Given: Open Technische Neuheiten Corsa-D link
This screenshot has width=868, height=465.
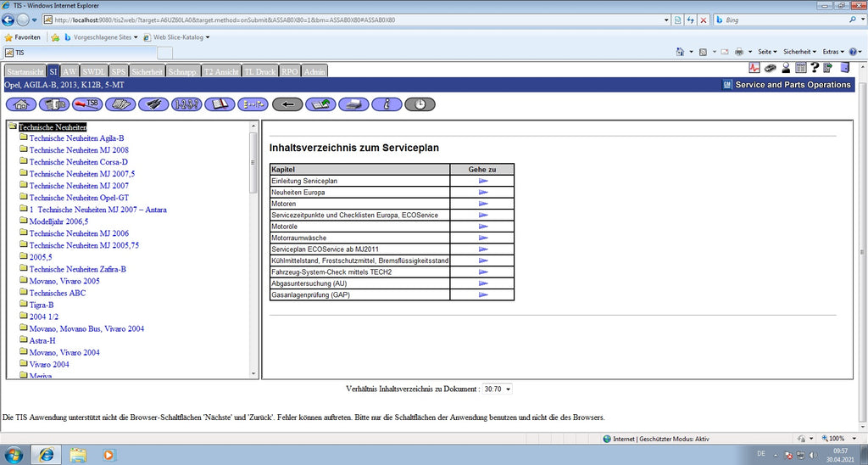Looking at the screenshot, I should tap(78, 162).
